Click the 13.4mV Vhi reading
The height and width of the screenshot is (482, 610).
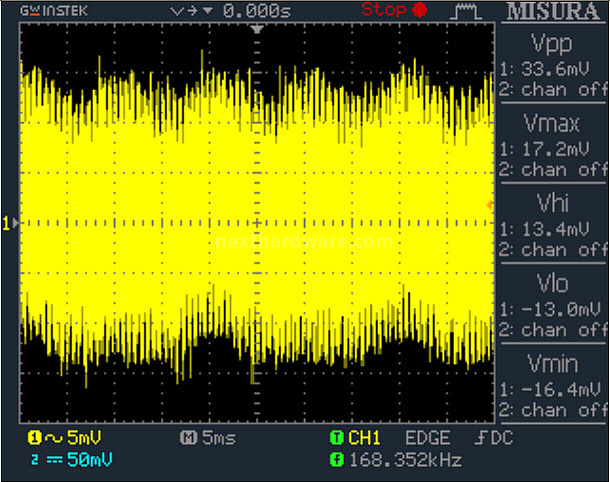point(555,230)
